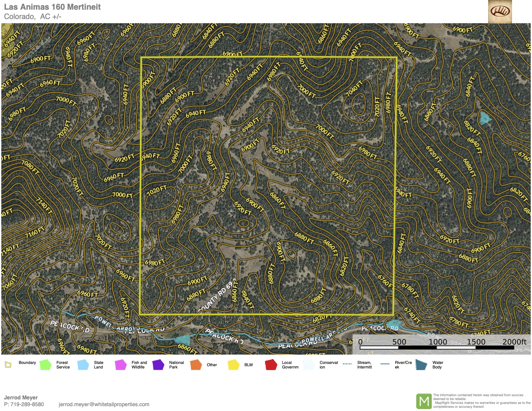Image resolution: width=532 pixels, height=411 pixels.
Task: Click the triangular water body on the east side
Action: [x=484, y=118]
